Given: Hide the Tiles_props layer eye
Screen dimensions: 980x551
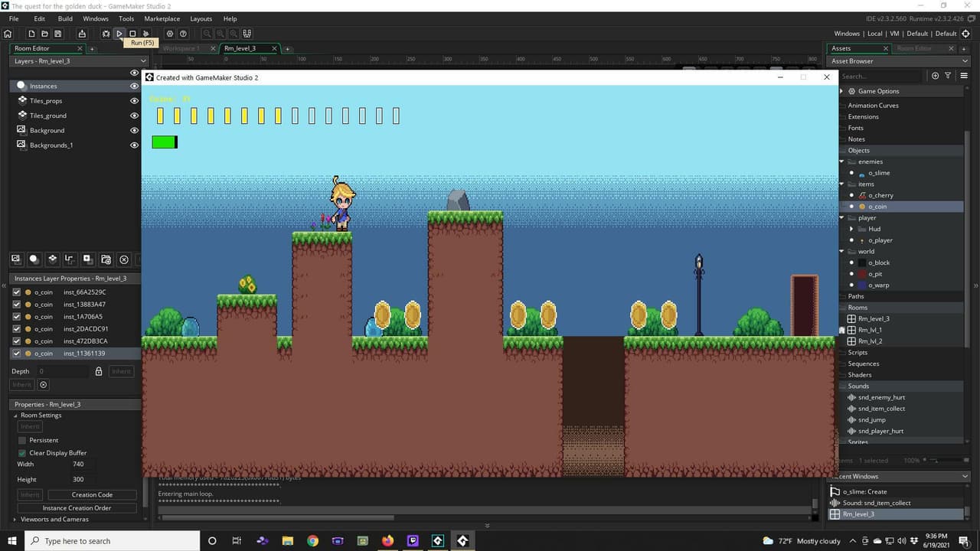Looking at the screenshot, I should (x=135, y=101).
